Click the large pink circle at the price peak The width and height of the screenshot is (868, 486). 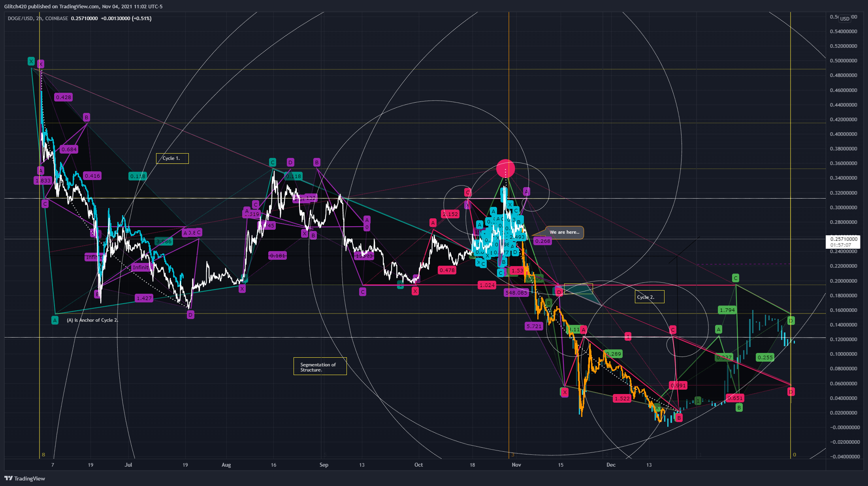click(x=505, y=169)
